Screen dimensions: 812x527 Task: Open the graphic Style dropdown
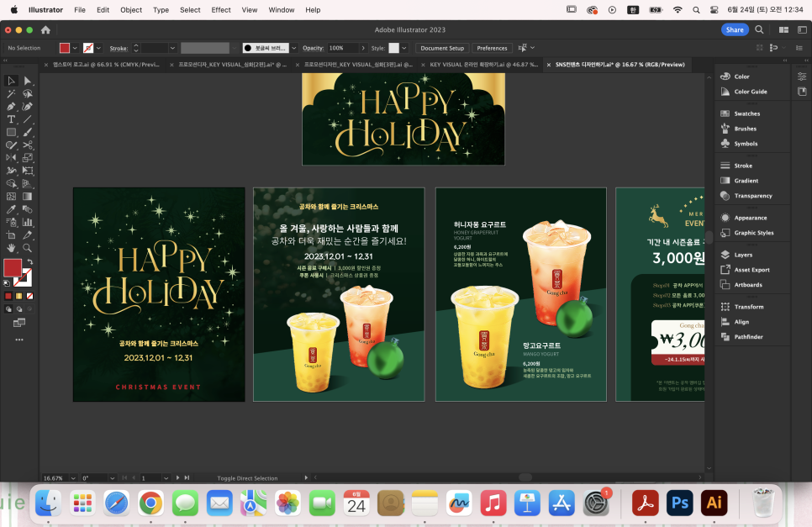coord(404,48)
